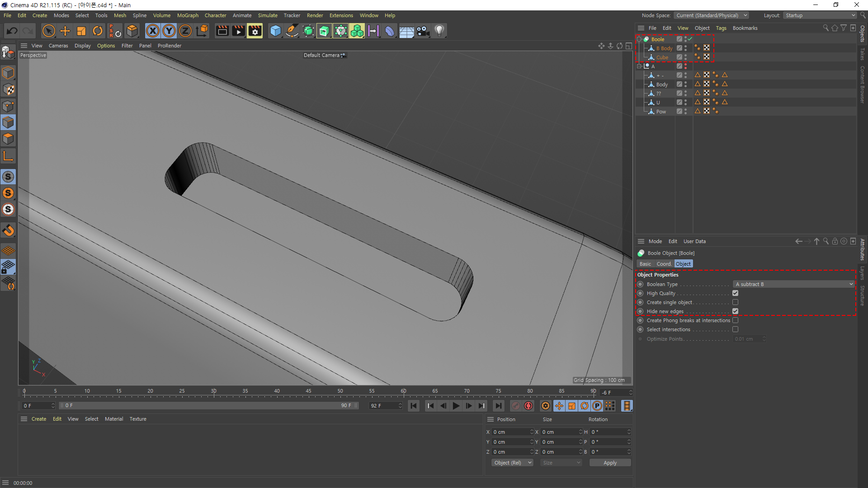
Task: Enable the Create single object checkbox
Action: click(735, 302)
